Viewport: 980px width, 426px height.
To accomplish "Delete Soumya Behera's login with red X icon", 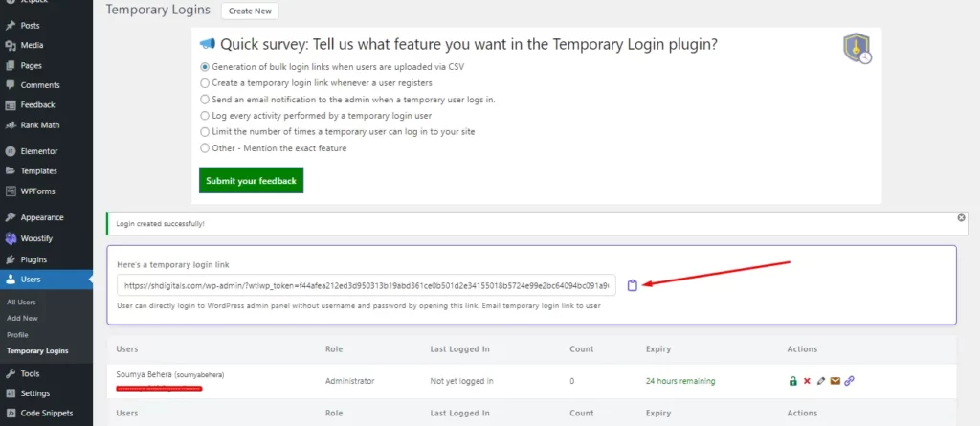I will click(807, 381).
